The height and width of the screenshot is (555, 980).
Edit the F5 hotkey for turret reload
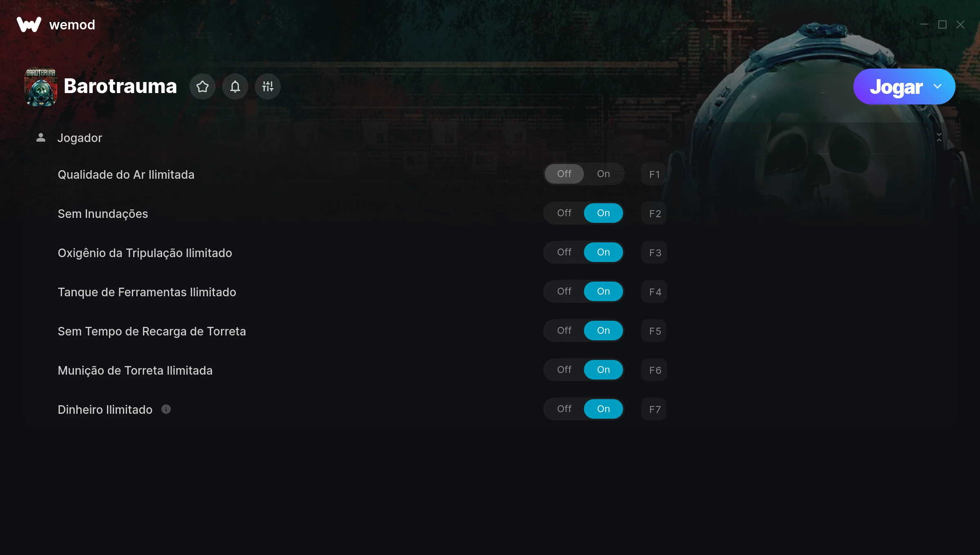click(654, 331)
